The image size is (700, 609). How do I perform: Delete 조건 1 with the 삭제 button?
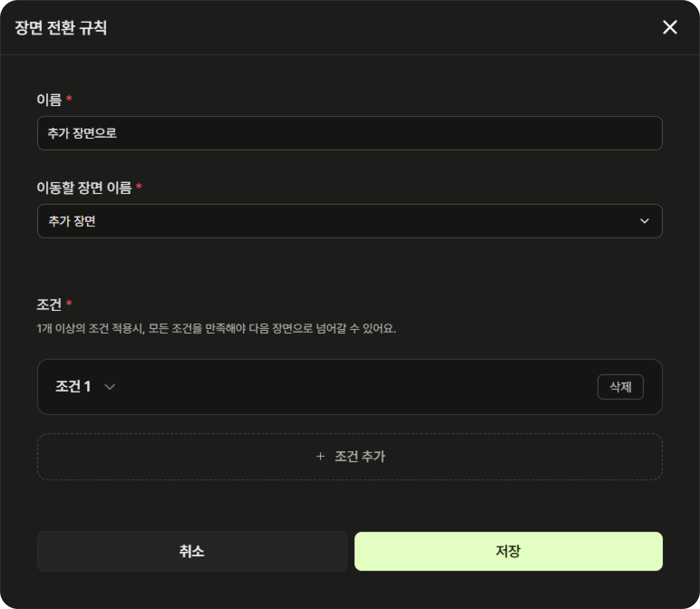pyautogui.click(x=620, y=387)
